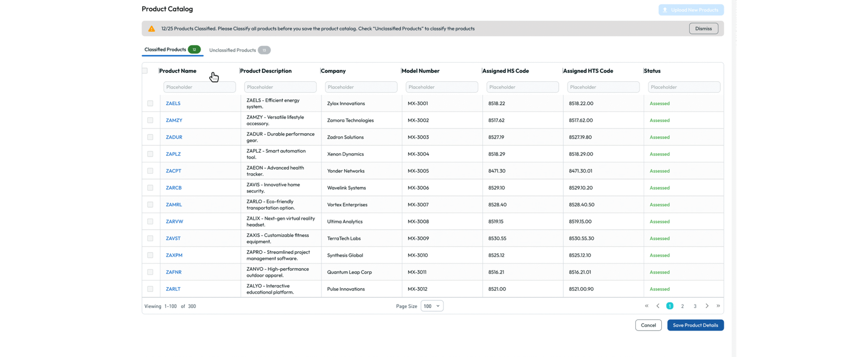The height and width of the screenshot is (357, 868).
Task: Jump to last page with double-right arrows
Action: (x=718, y=306)
